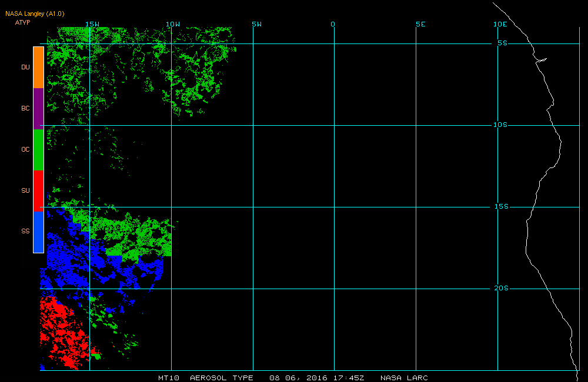Click the SS legend label
Image resolution: width=588 pixels, height=382 pixels.
tap(25, 232)
